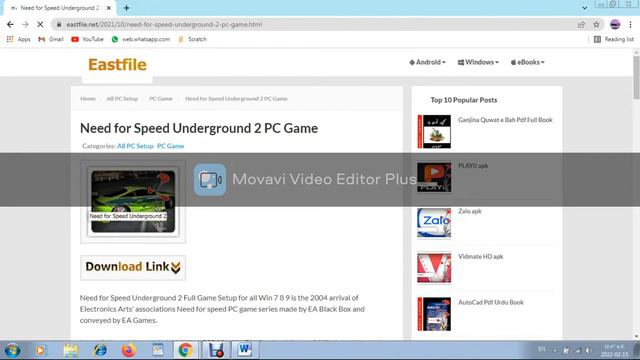Click the Vidmate app thumbnail
640x360 pixels.
pos(434,268)
